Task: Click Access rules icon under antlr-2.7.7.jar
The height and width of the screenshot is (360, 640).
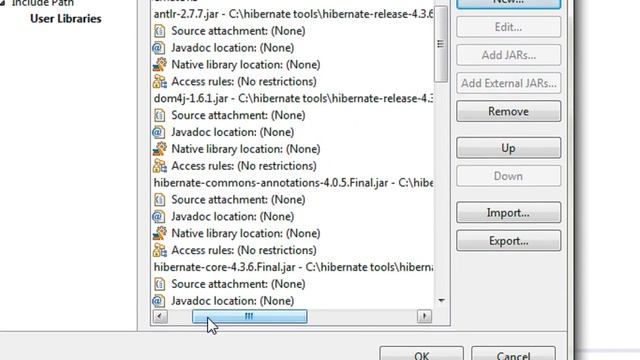Action: (x=160, y=82)
